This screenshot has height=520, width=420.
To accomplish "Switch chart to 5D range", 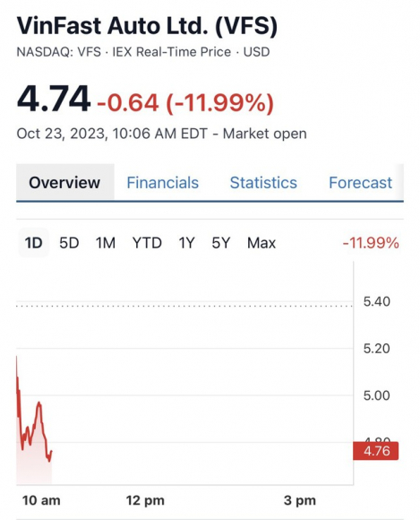I will click(x=69, y=243).
